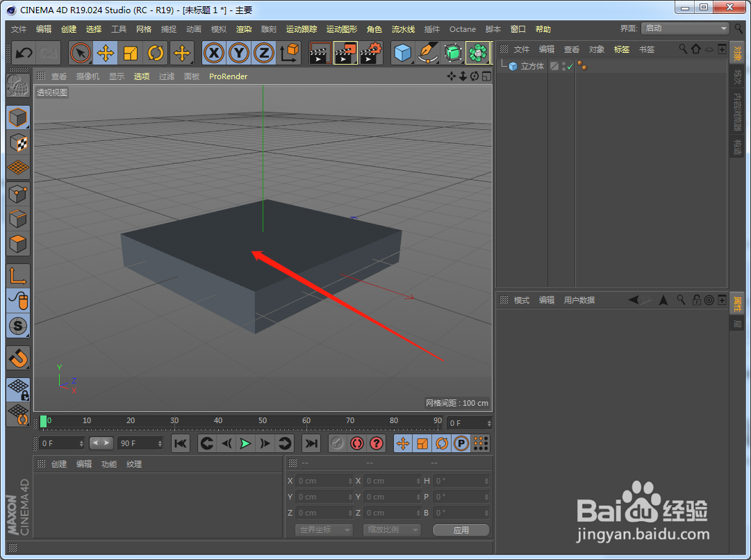Open viewport 摄像机 menu
The image size is (751, 560).
click(x=88, y=76)
